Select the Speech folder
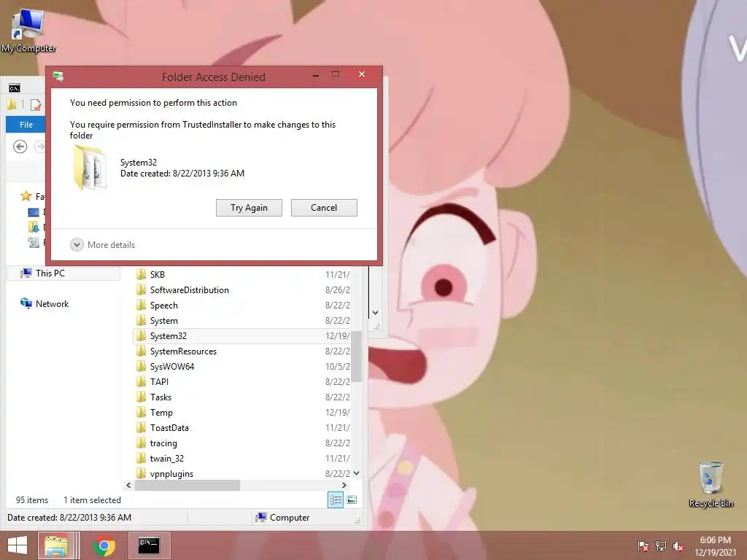This screenshot has width=747, height=560. [x=243, y=306]
